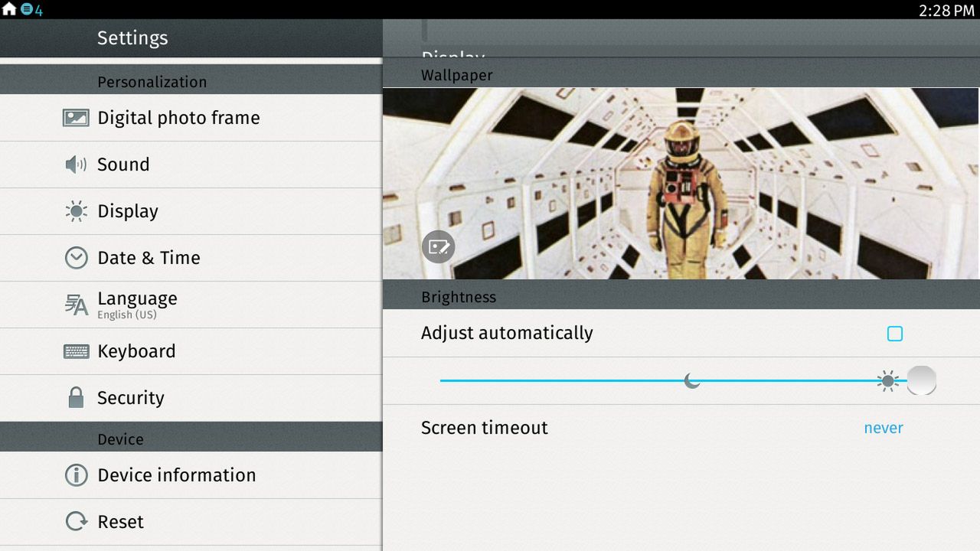The width and height of the screenshot is (980, 551).
Task: Click the Date & Time clock icon
Action: (76, 258)
